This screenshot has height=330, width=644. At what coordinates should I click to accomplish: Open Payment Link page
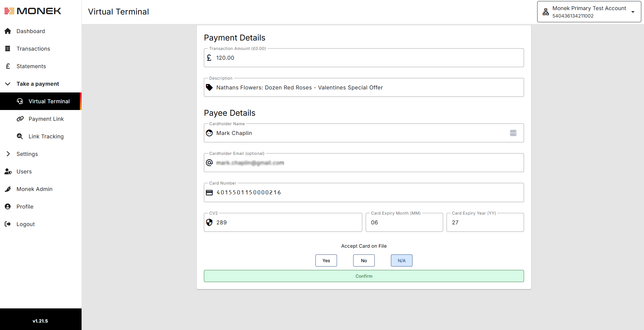click(x=41, y=119)
